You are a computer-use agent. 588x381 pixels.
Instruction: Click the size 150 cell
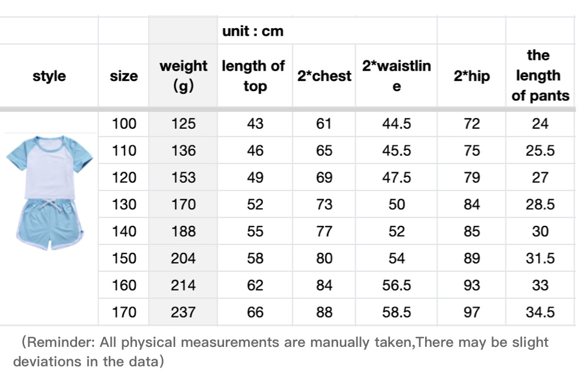123,258
